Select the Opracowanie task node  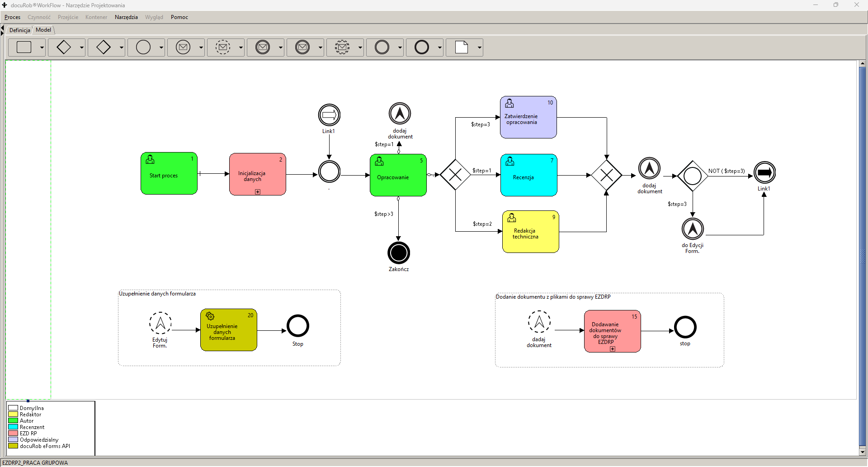tap(398, 175)
